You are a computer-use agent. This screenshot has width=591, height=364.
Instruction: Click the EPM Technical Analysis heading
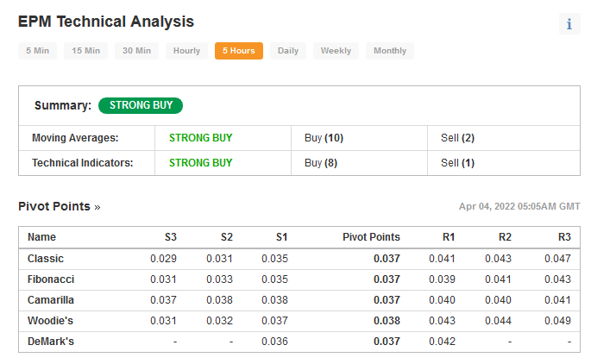pyautogui.click(x=106, y=22)
